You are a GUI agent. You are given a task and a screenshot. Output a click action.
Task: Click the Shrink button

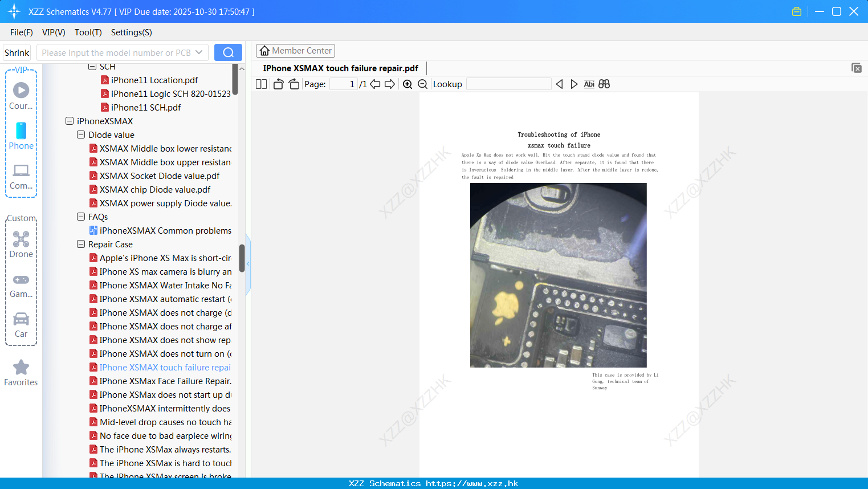click(17, 52)
